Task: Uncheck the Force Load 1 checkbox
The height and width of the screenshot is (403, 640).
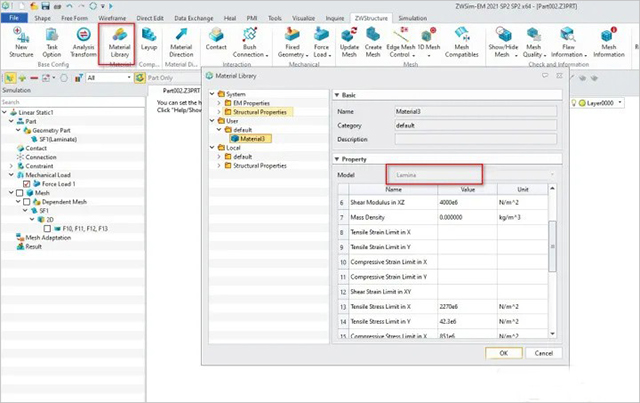Action: pyautogui.click(x=27, y=183)
